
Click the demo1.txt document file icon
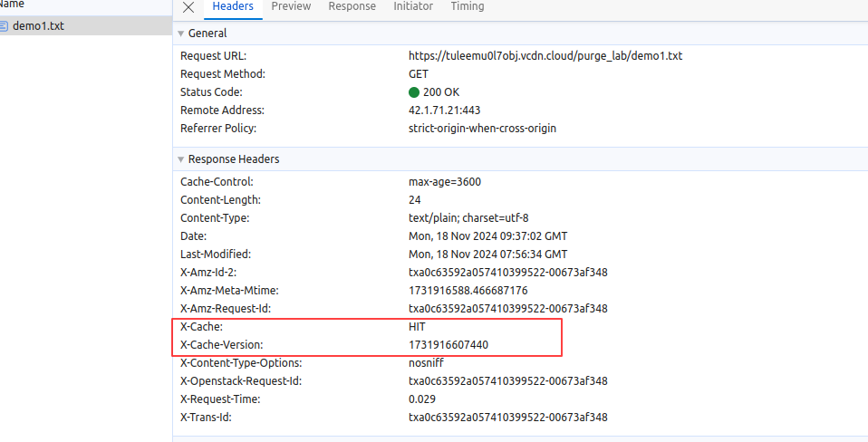tap(5, 26)
